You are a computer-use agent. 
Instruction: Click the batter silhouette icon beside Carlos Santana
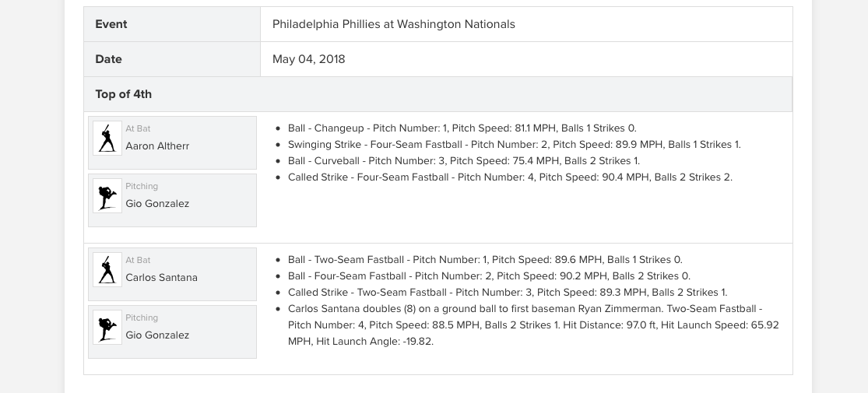(107, 270)
